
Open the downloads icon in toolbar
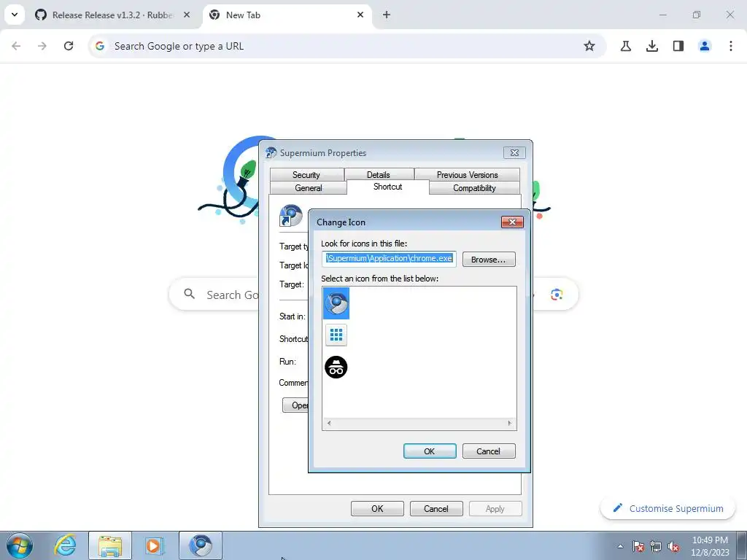652,46
